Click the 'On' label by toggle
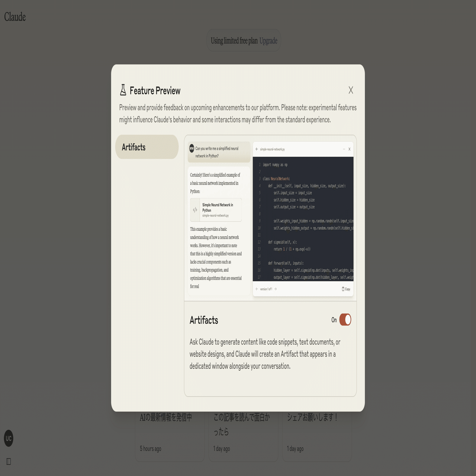Image resolution: width=476 pixels, height=476 pixels. point(334,320)
